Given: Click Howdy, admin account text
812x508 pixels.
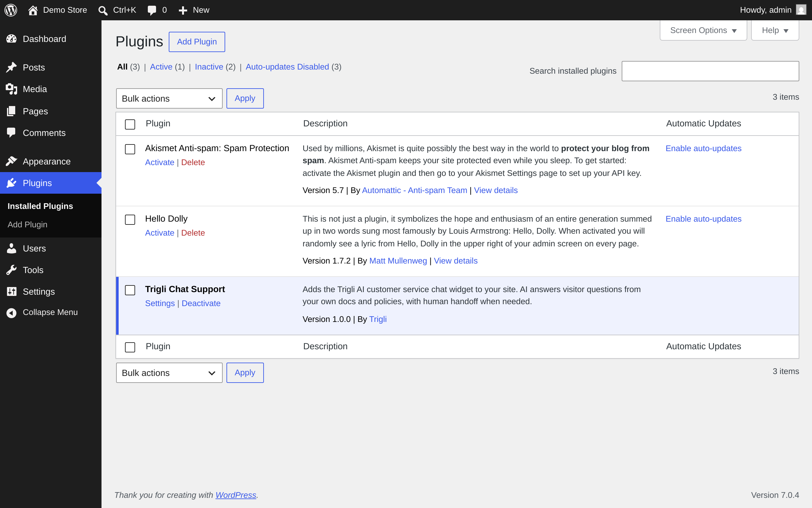Looking at the screenshot, I should click(x=765, y=10).
